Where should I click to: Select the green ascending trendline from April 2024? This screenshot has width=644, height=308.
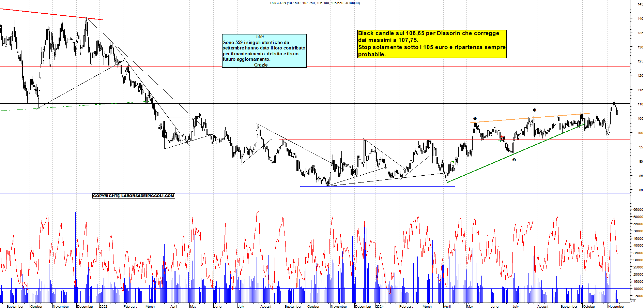(x=515, y=153)
